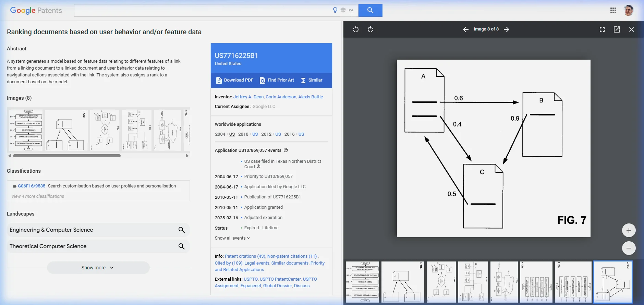
Task: Click the scholar cap icon in search bar
Action: [x=343, y=10]
